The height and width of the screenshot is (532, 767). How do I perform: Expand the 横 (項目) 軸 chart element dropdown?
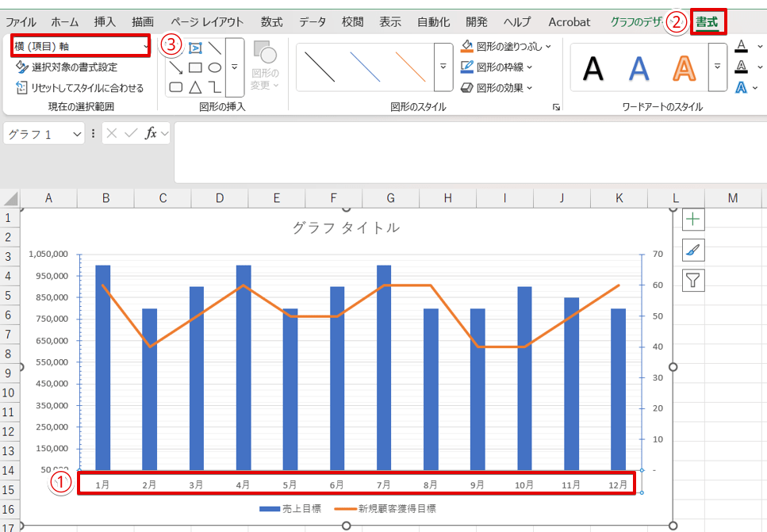pos(146,47)
